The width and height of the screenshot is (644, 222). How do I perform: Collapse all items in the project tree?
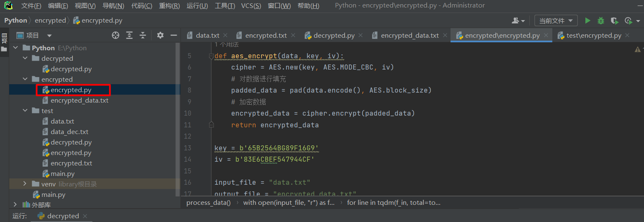143,35
